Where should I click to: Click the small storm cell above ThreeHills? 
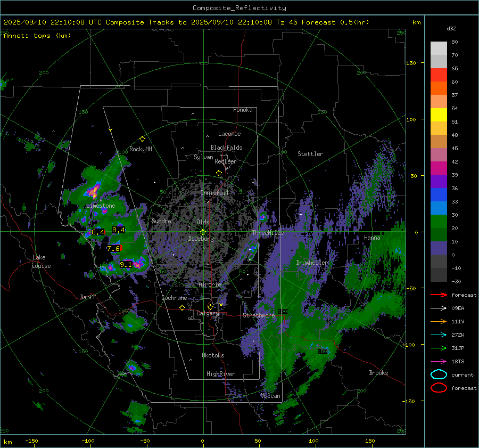[x=263, y=217]
